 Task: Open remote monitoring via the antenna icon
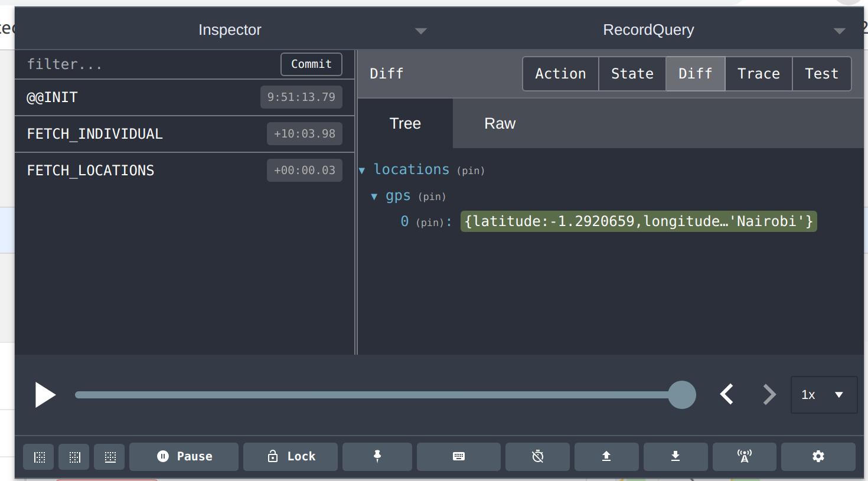[x=744, y=456]
